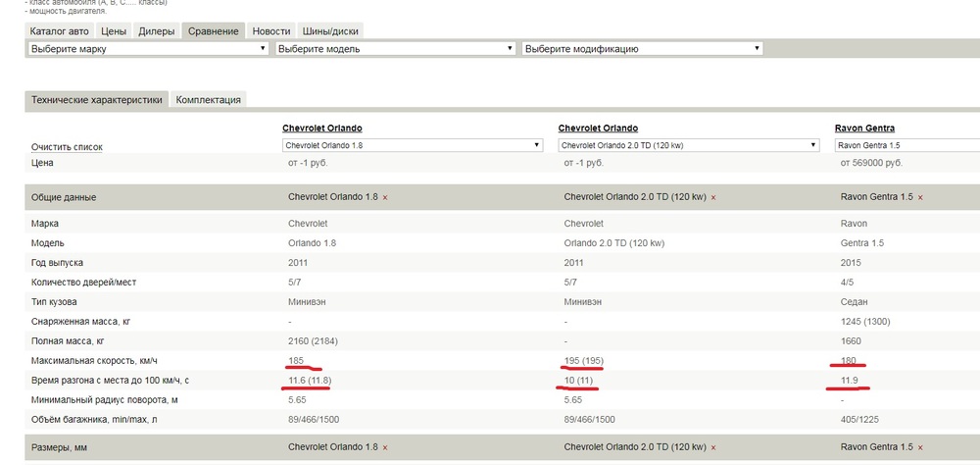Switch to the Комплектация tab
980x465 pixels.
click(x=208, y=100)
